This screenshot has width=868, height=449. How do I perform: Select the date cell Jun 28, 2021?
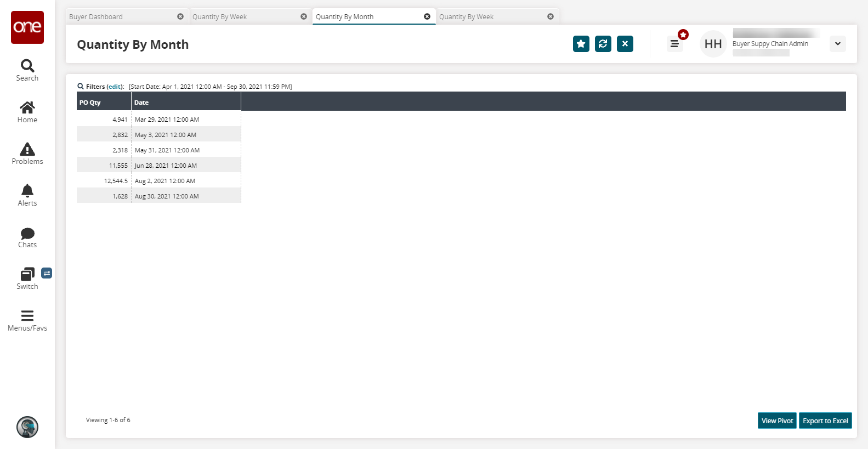pyautogui.click(x=186, y=166)
